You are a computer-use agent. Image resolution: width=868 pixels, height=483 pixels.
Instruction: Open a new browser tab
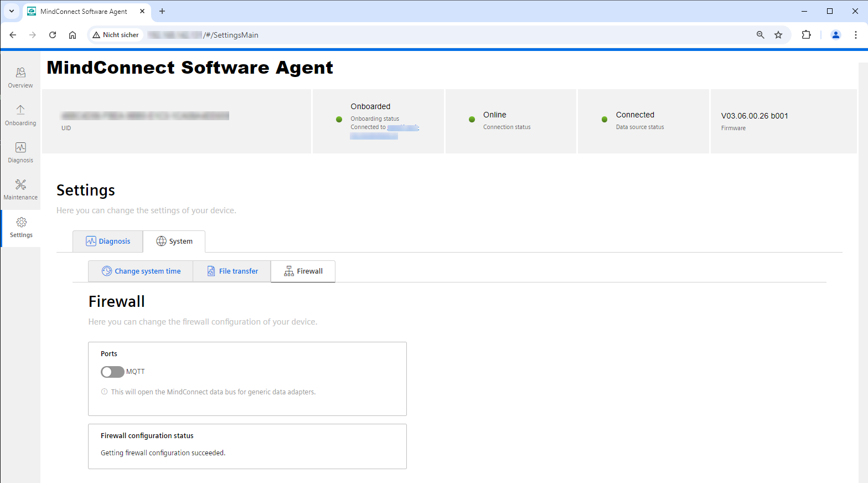(x=162, y=11)
